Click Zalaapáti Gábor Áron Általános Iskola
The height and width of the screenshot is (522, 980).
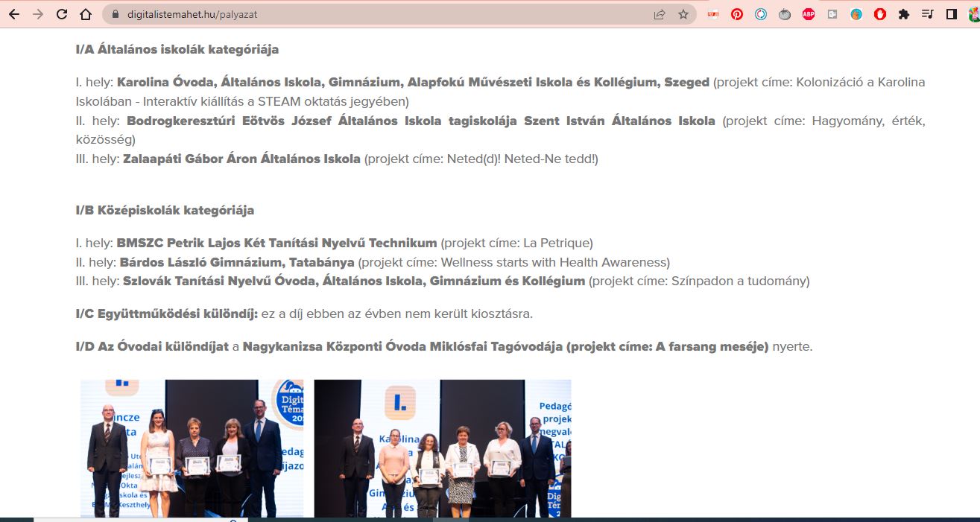241,159
